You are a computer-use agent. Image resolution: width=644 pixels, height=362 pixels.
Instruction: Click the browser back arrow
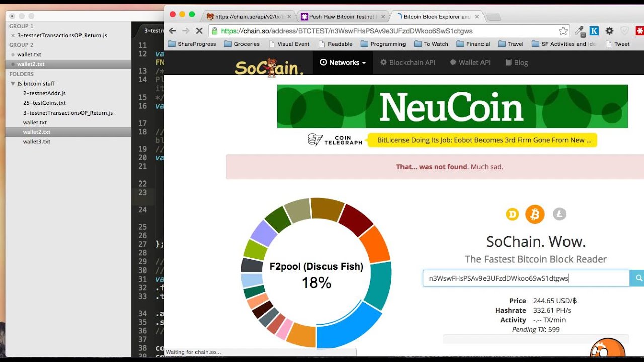(172, 31)
